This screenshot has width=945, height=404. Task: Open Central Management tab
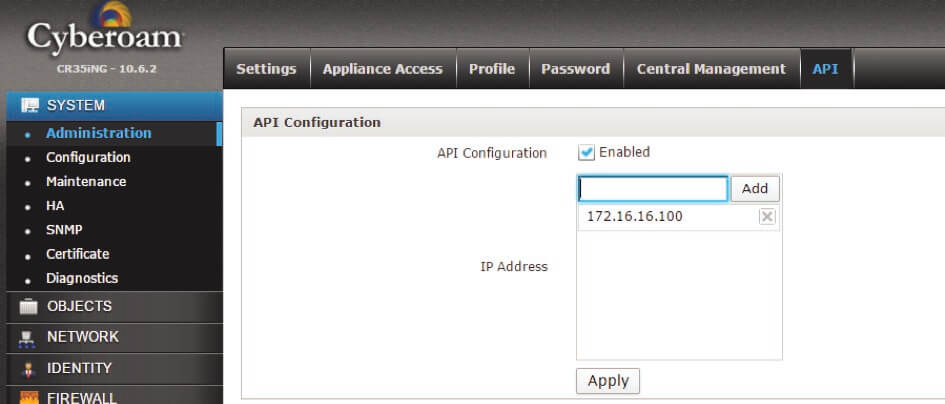tap(711, 69)
